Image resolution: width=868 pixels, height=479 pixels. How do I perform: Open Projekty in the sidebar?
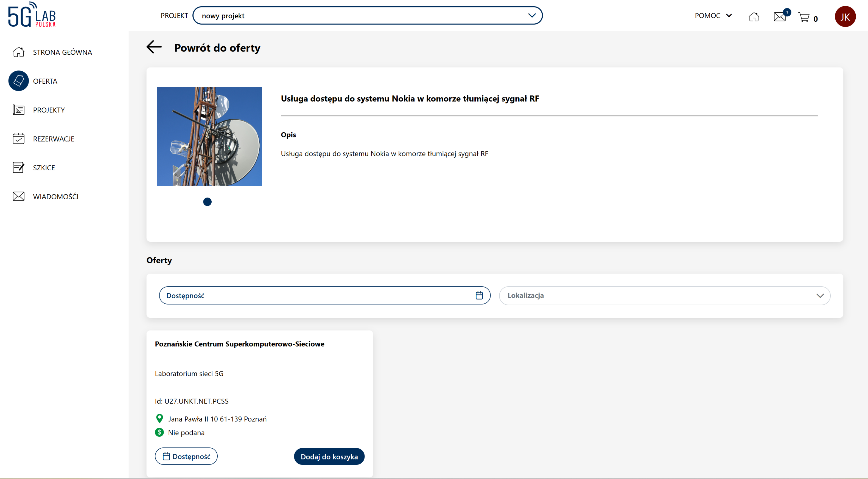49,110
